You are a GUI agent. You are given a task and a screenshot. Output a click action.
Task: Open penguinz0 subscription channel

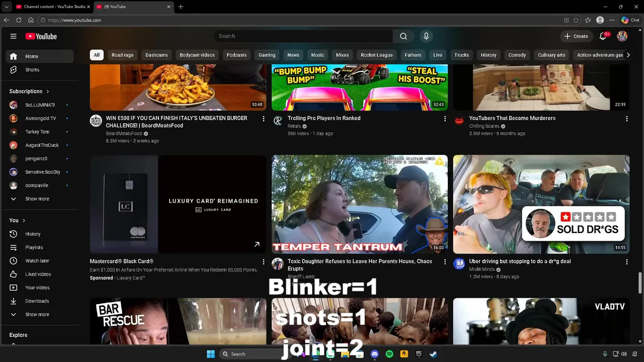click(x=40, y=158)
